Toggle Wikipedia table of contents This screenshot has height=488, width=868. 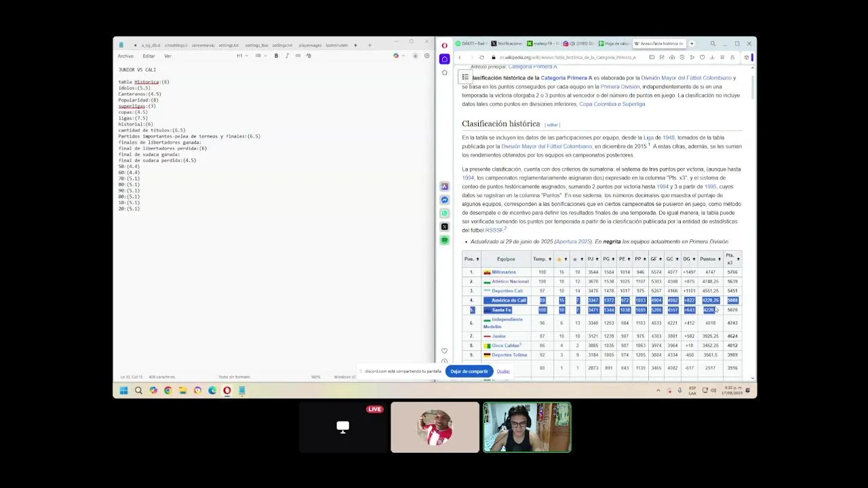click(x=465, y=77)
